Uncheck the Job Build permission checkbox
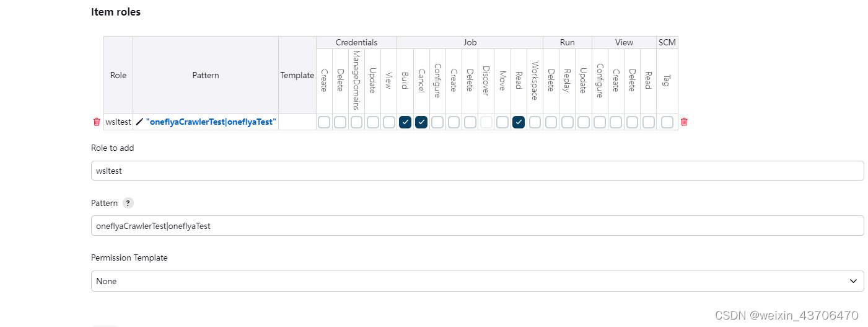The height and width of the screenshot is (327, 868). pos(405,122)
